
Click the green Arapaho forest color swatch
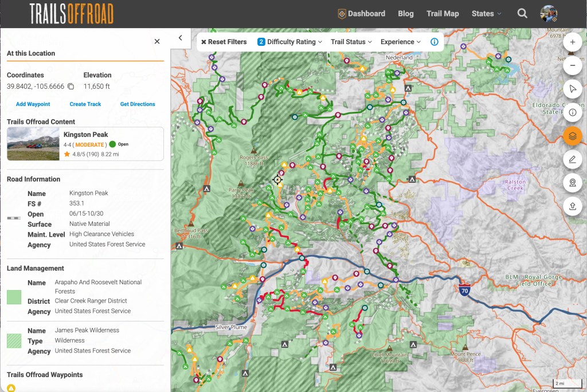coord(14,297)
